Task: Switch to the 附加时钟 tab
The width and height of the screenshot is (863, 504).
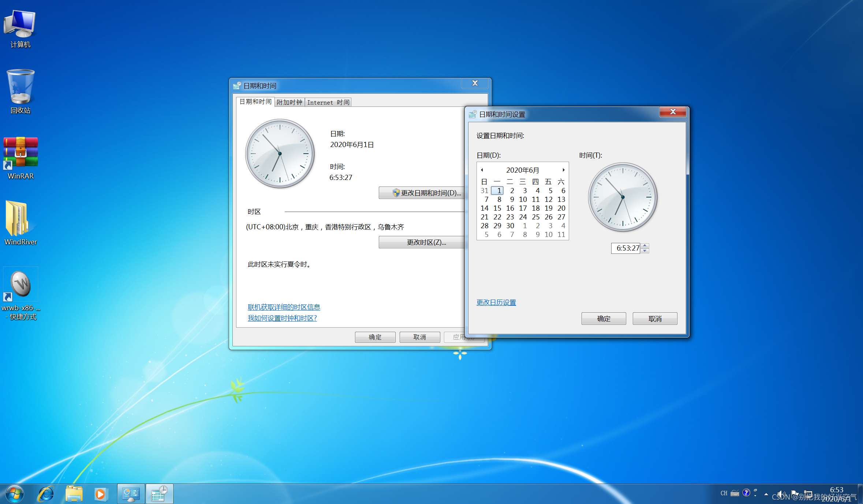Action: tap(289, 102)
